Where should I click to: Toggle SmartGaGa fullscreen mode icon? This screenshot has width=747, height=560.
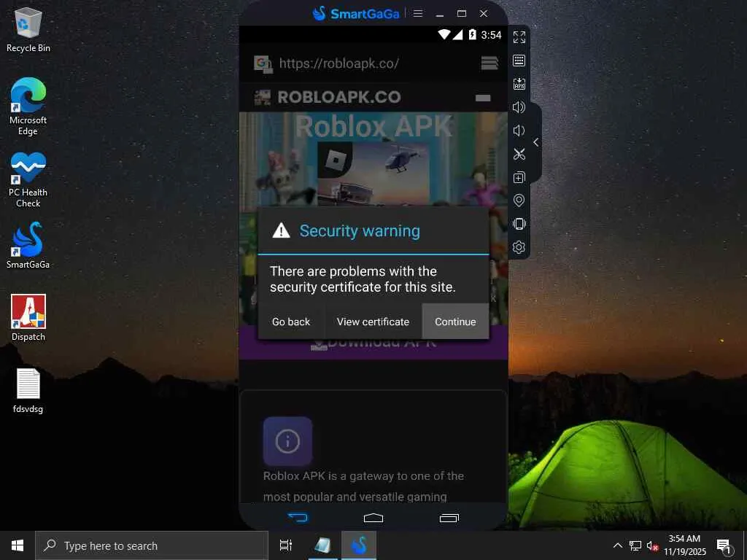[x=519, y=37]
